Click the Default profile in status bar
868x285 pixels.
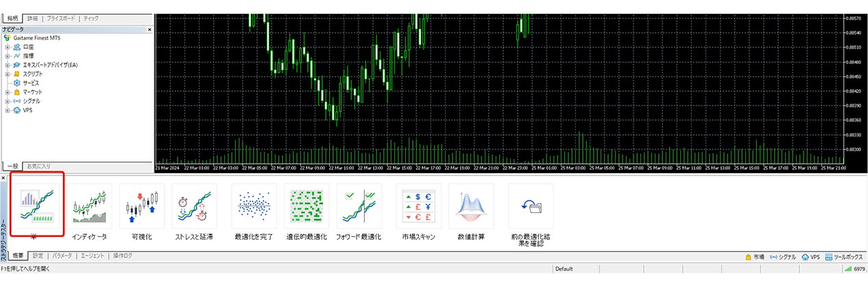[564, 269]
